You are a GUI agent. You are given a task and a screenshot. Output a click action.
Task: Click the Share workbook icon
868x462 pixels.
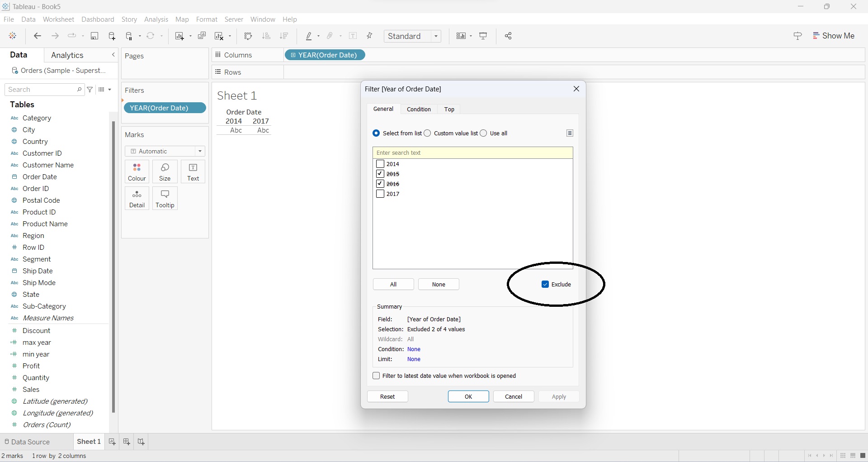pos(508,36)
